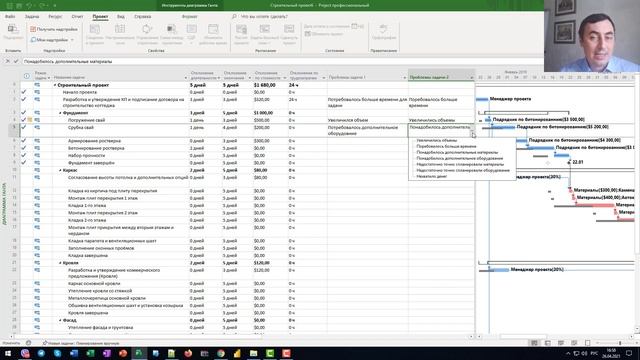Screen dimensions: 640x360
Task: Select the 'Кладка 1-го этажа' task name cell
Action: point(121,205)
